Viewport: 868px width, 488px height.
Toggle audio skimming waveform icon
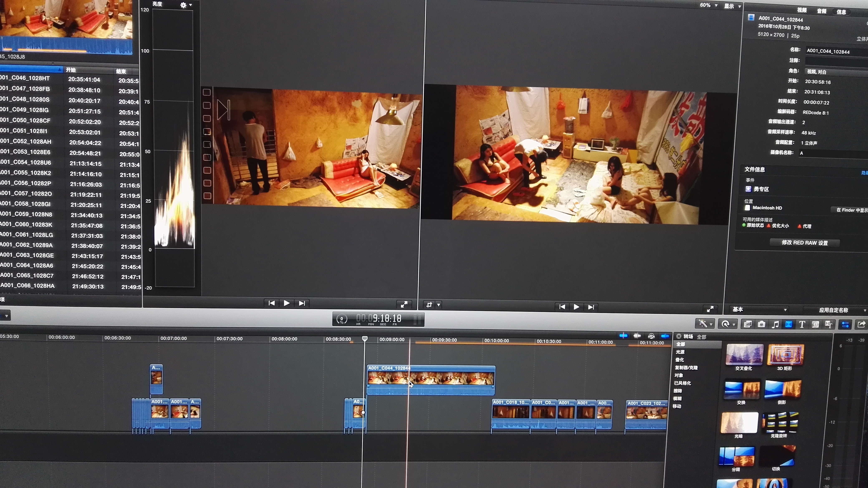coord(637,335)
